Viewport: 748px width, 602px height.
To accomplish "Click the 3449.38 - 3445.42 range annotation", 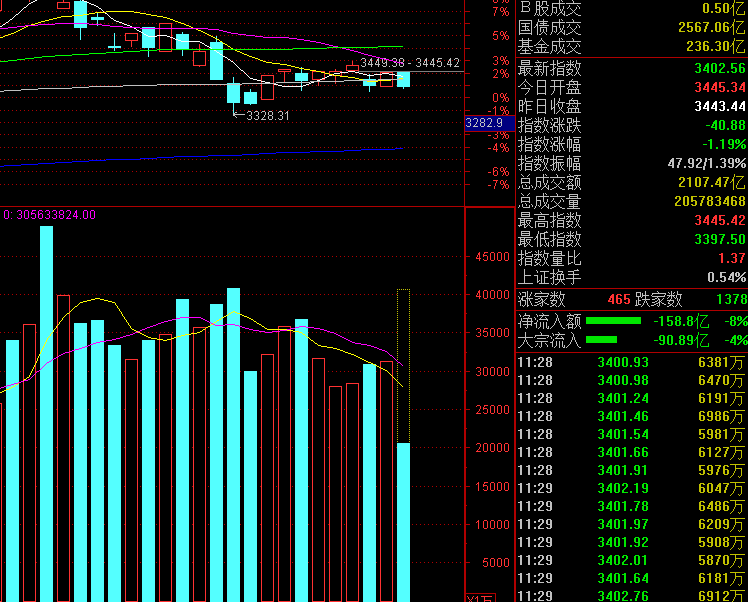I will click(410, 63).
